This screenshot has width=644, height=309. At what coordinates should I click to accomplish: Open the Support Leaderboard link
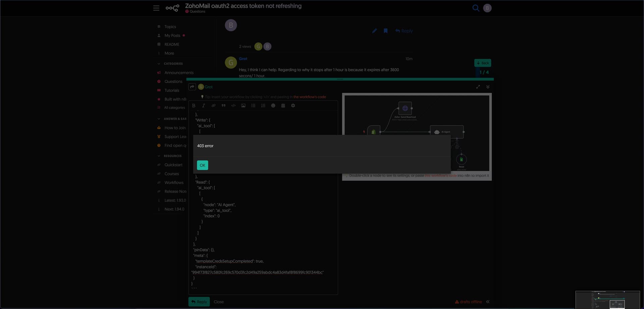coord(175,137)
